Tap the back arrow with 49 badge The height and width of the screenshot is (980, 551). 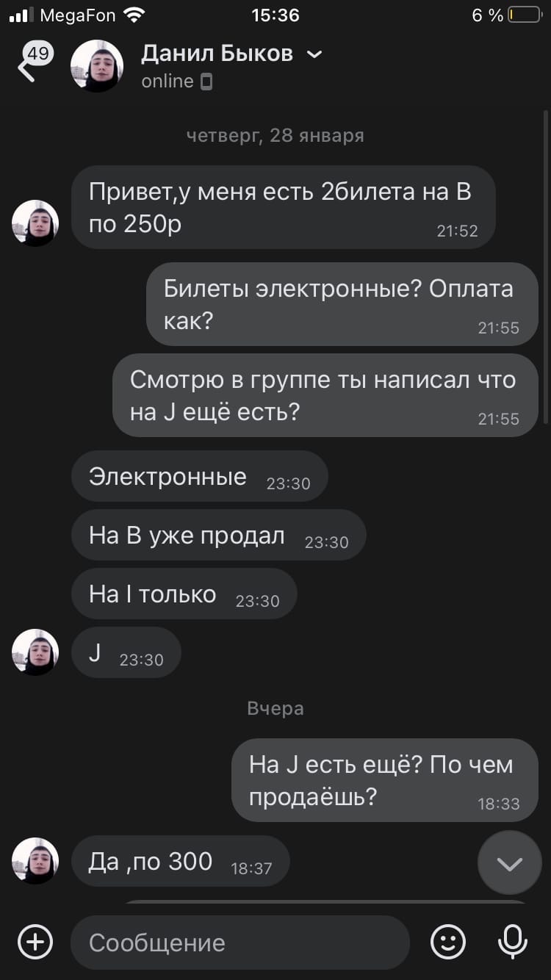[x=33, y=64]
